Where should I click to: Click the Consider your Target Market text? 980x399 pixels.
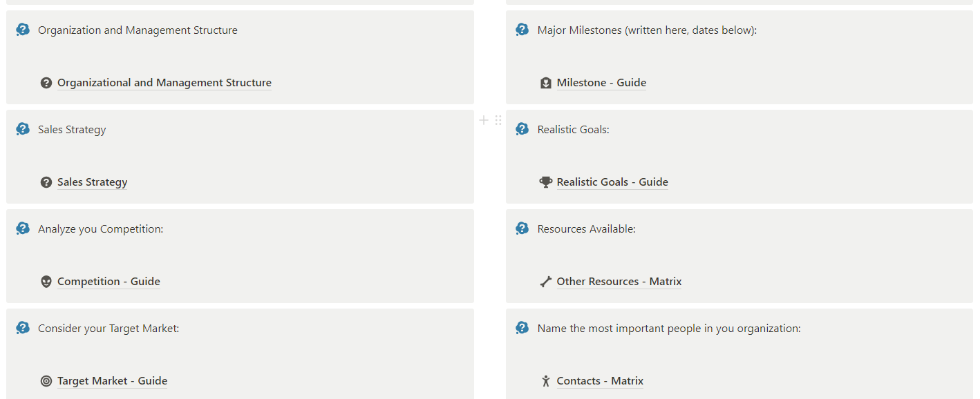coord(109,329)
